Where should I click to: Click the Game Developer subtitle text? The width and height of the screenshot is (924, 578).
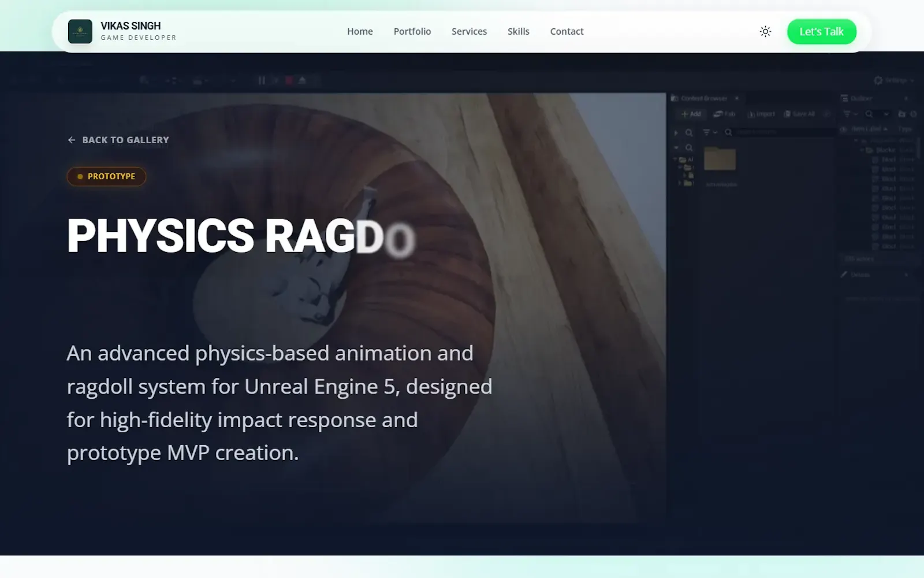tap(139, 38)
